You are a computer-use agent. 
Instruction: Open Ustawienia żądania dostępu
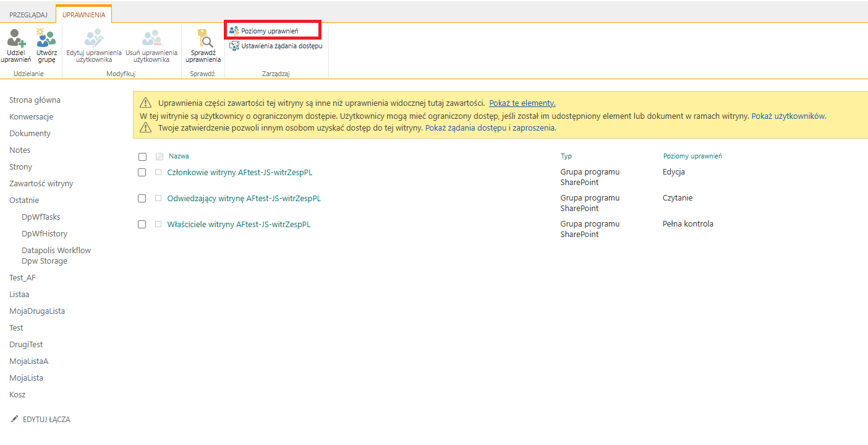pyautogui.click(x=276, y=45)
